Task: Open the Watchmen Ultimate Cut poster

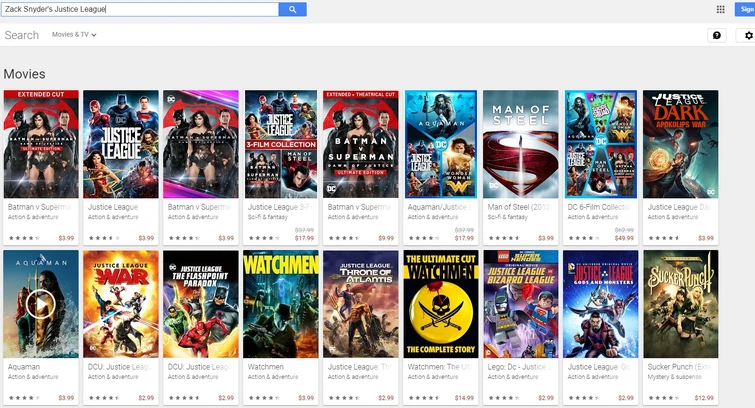Action: click(441, 304)
